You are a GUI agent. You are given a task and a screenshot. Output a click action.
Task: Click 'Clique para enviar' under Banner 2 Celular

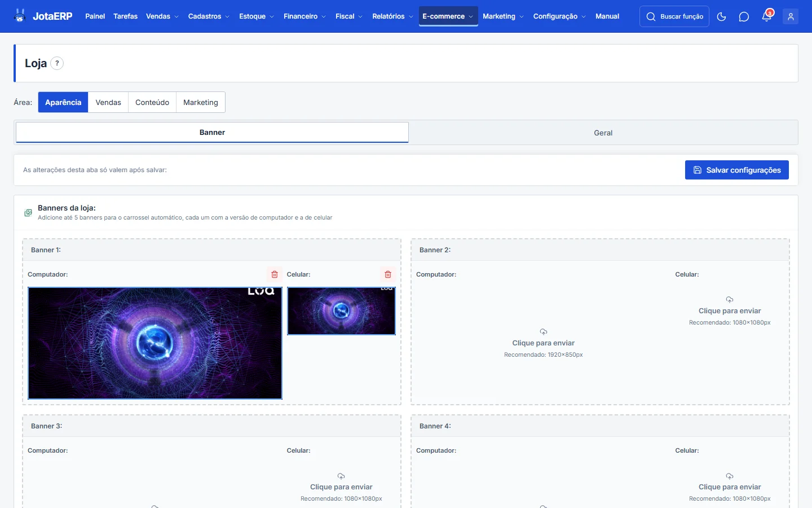coord(730,311)
